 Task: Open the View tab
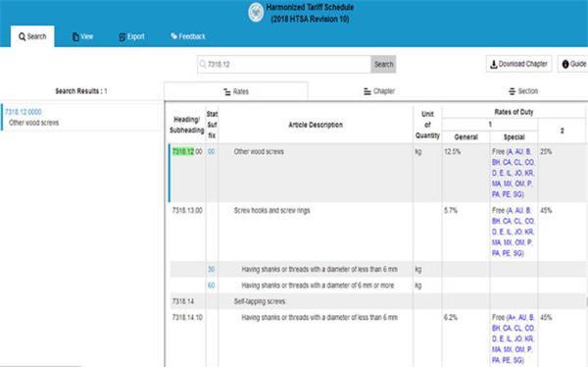(82, 36)
